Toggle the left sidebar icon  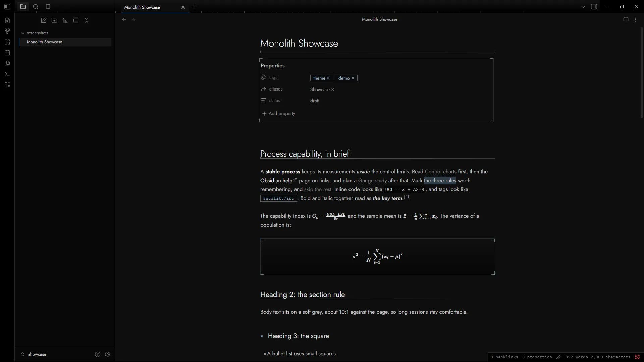tap(7, 7)
